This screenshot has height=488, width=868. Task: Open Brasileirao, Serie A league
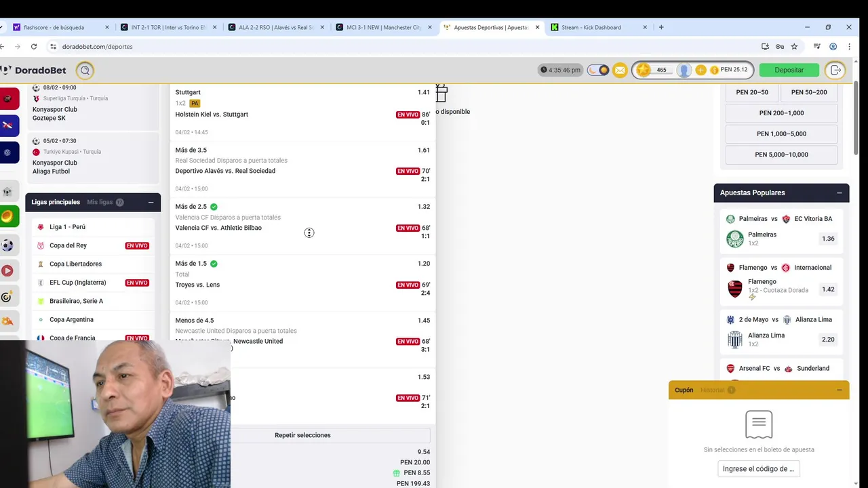93,301
